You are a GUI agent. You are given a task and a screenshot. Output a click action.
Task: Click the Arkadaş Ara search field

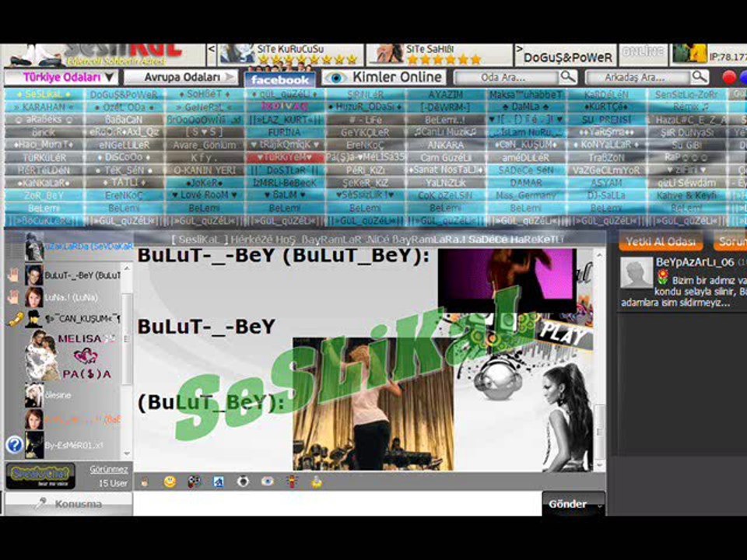point(637,77)
